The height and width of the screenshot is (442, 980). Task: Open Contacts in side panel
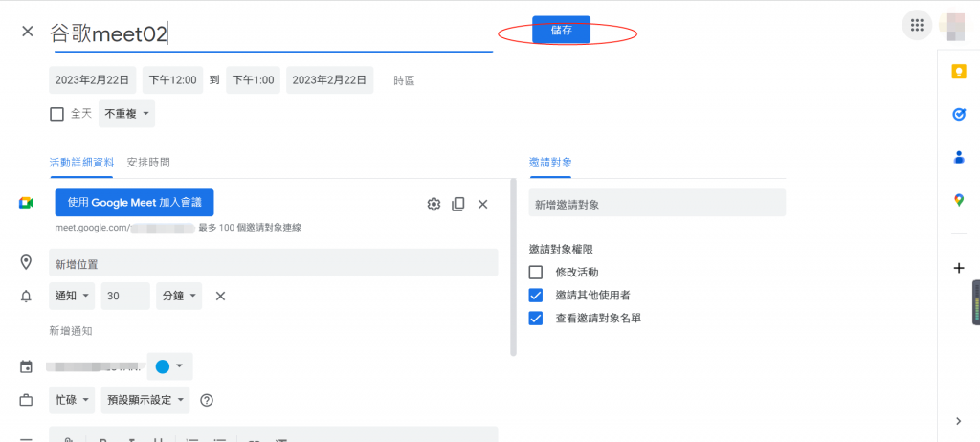pyautogui.click(x=959, y=157)
